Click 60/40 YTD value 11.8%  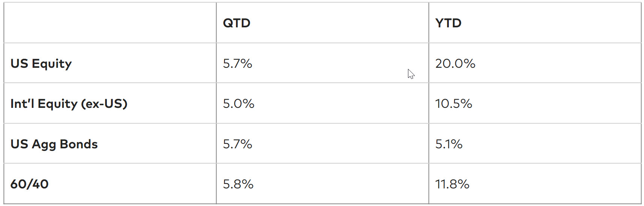(452, 184)
